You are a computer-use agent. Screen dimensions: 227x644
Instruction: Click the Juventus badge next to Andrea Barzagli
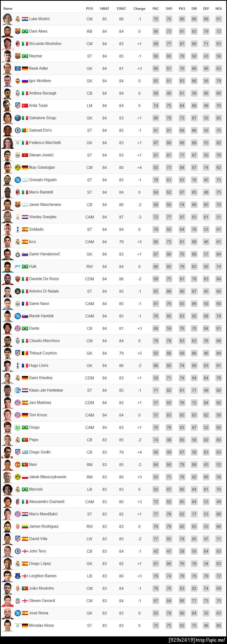pos(17,93)
